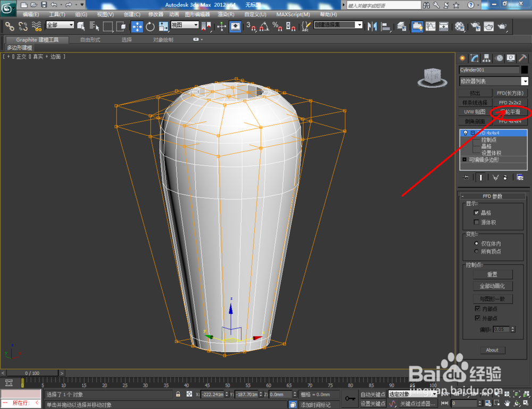Click the Use Pivot Point Center icon
532x409 pixels.
[x=206, y=26]
